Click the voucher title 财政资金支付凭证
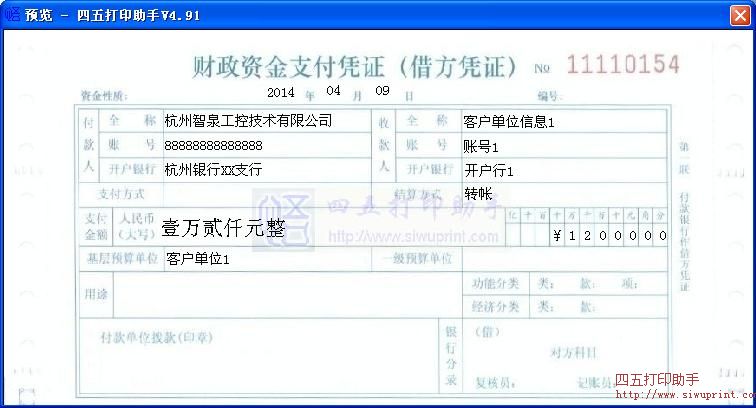Screen dimensions: 756x408 click(289, 67)
